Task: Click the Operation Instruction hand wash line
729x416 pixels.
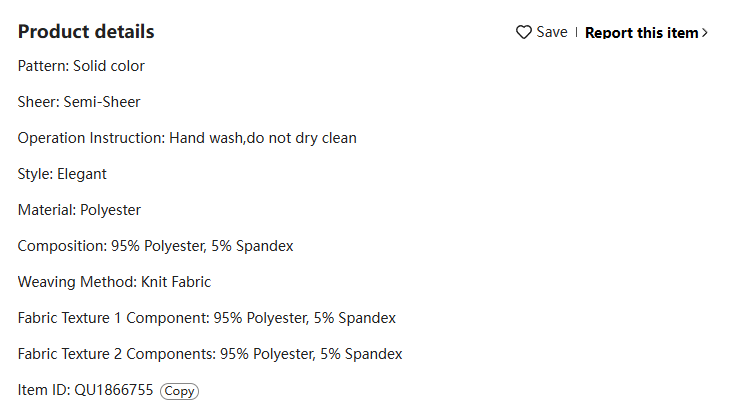Action: pos(187,138)
